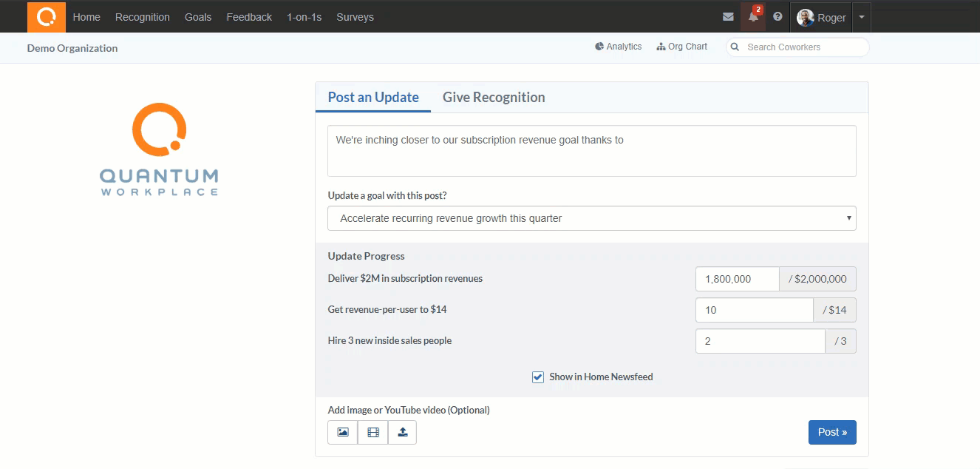
Task: Click the Demo Organization title
Action: coord(72,48)
